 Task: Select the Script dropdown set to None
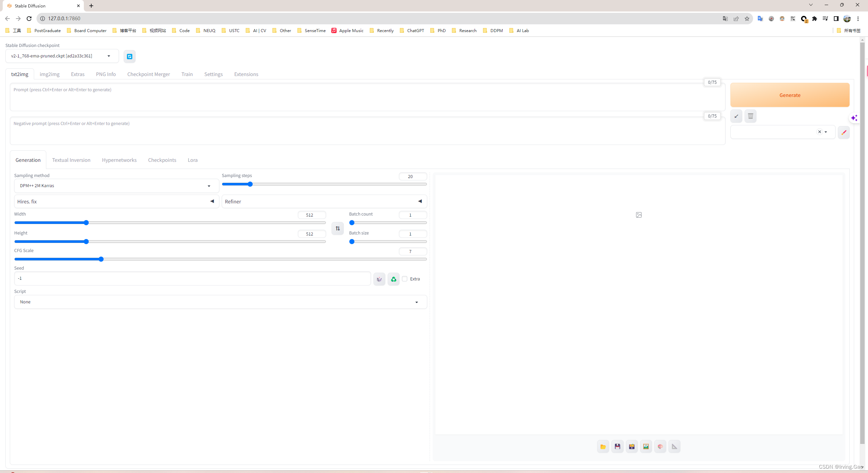coord(220,302)
